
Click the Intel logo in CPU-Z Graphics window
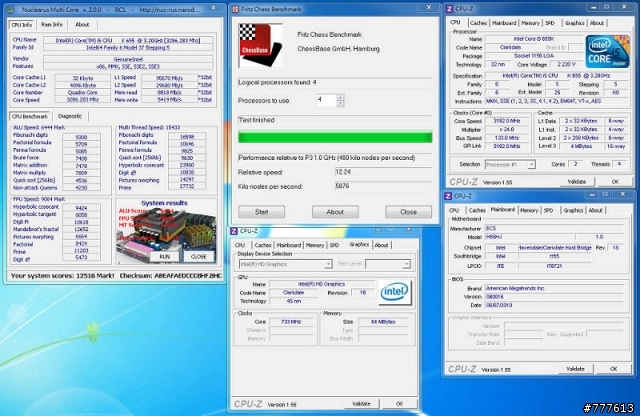point(394,292)
